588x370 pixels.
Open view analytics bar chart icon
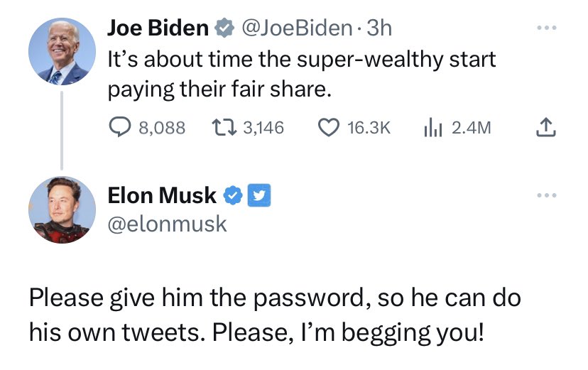tap(433, 128)
